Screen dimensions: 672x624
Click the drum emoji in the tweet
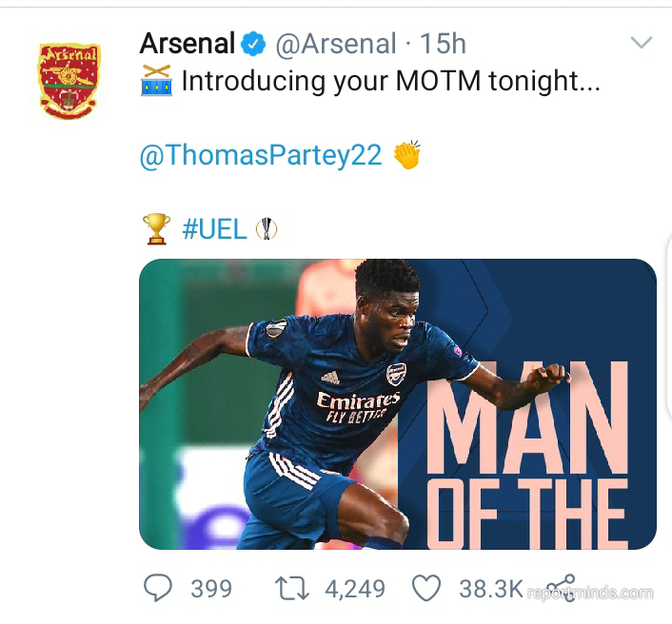156,80
